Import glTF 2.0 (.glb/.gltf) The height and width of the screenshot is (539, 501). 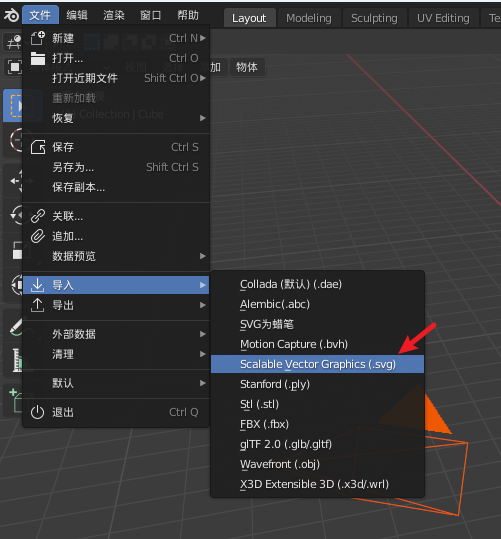[317, 444]
